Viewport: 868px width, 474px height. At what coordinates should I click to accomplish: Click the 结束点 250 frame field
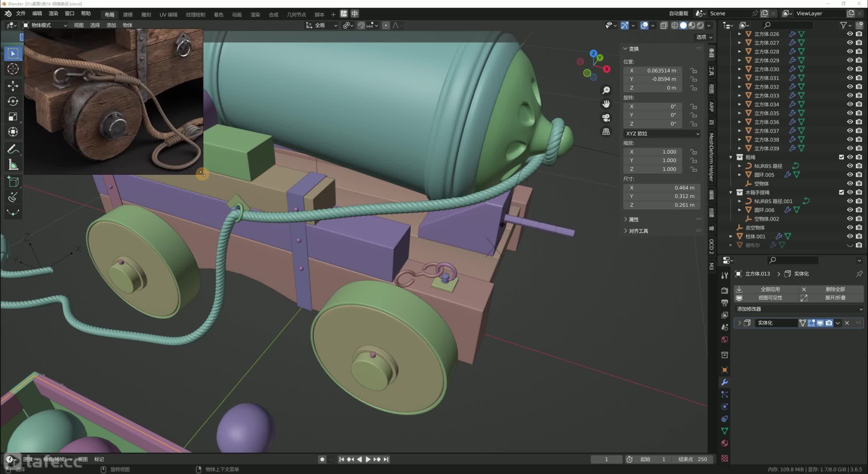(693, 459)
